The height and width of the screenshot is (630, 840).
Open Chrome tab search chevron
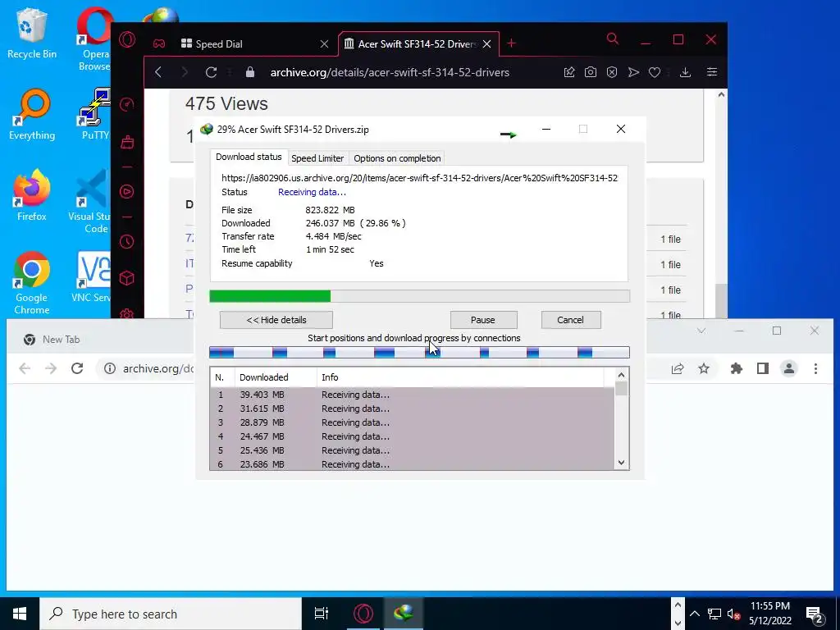tap(701, 331)
